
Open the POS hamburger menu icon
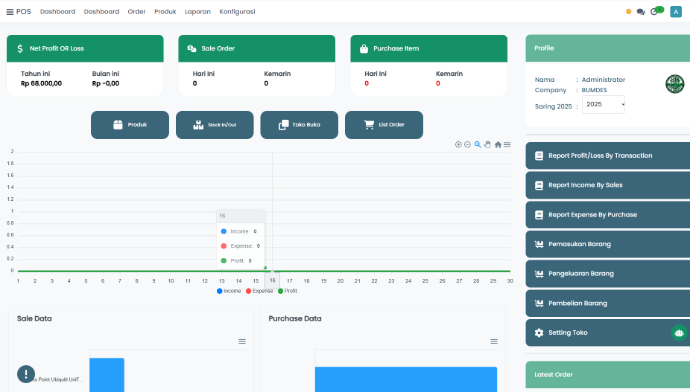coord(10,12)
